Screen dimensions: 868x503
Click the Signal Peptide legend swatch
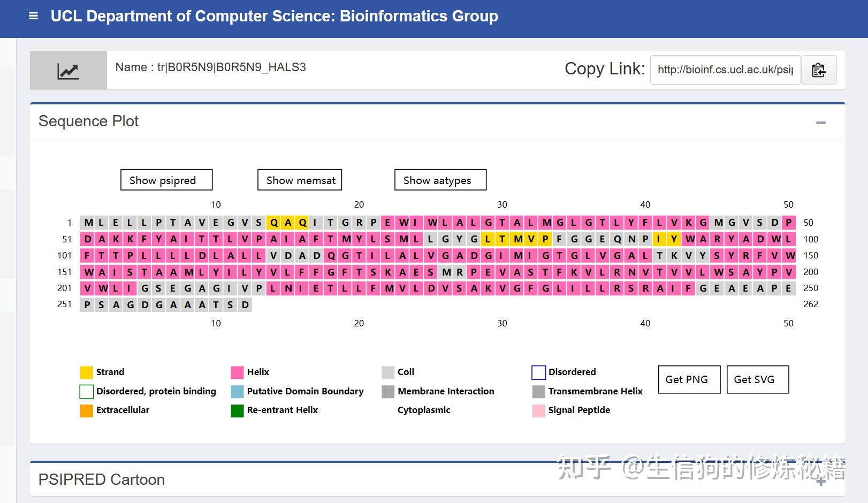click(538, 410)
